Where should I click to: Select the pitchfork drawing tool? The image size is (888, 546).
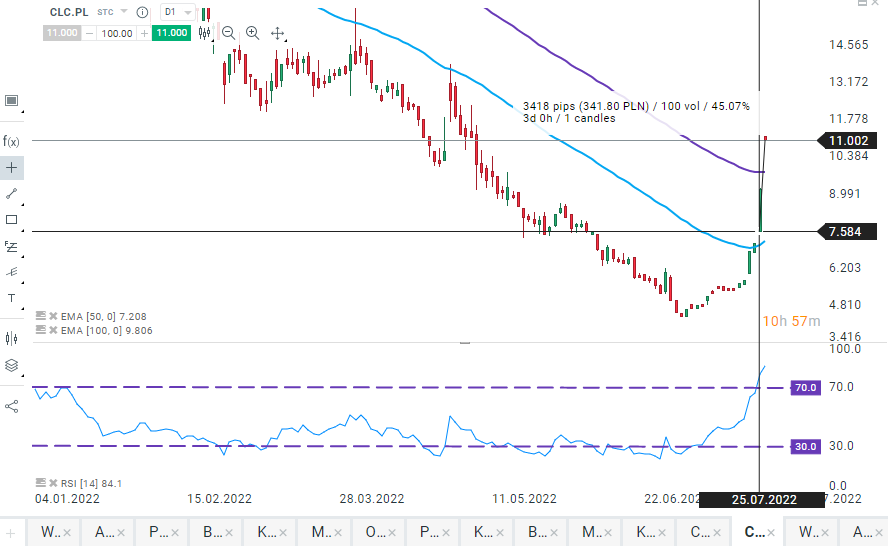coord(11,272)
